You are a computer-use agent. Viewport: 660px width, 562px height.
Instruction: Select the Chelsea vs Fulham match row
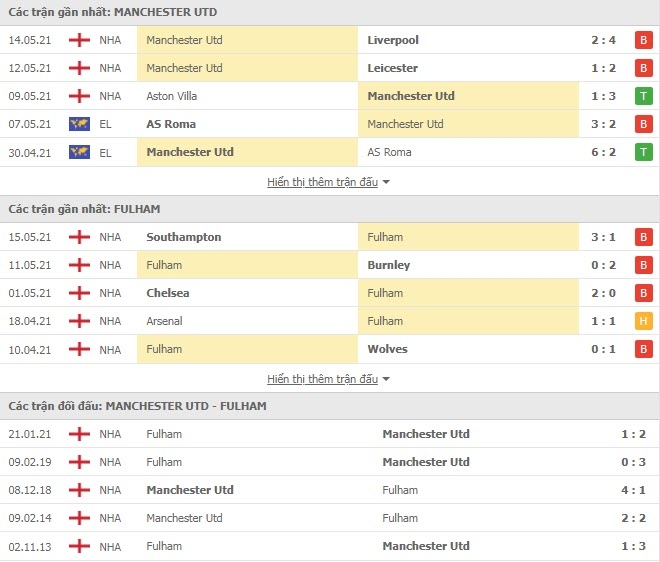(330, 293)
